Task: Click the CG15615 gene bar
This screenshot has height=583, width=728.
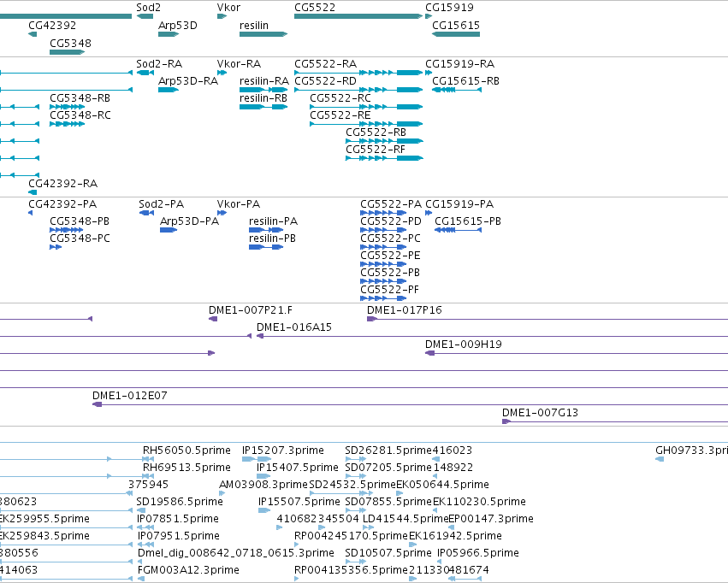Action: [456, 34]
